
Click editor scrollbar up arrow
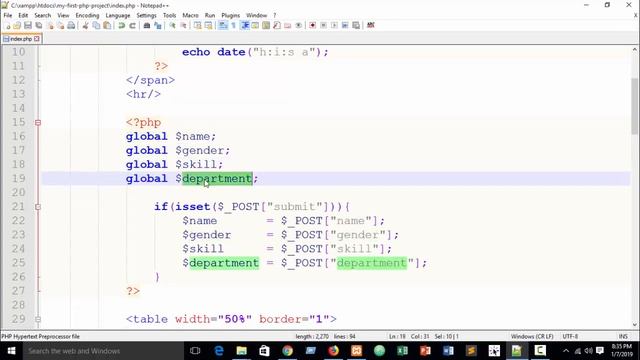pos(635,49)
